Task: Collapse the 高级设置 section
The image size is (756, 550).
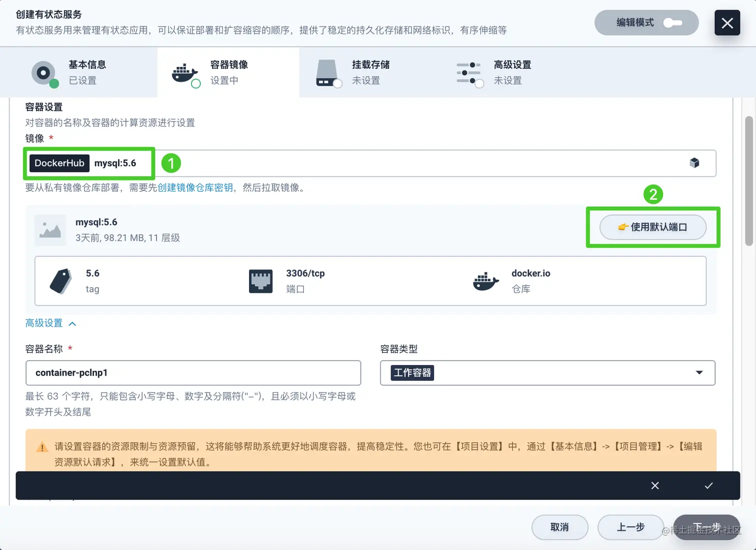Action: point(50,323)
